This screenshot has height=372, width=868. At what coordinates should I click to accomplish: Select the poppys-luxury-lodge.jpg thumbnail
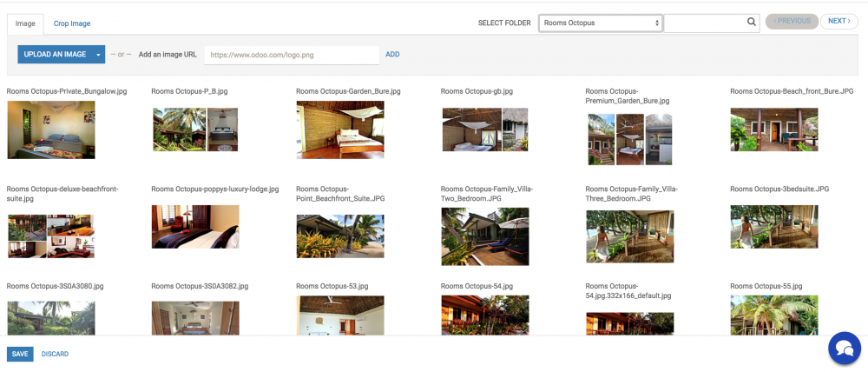point(195,227)
